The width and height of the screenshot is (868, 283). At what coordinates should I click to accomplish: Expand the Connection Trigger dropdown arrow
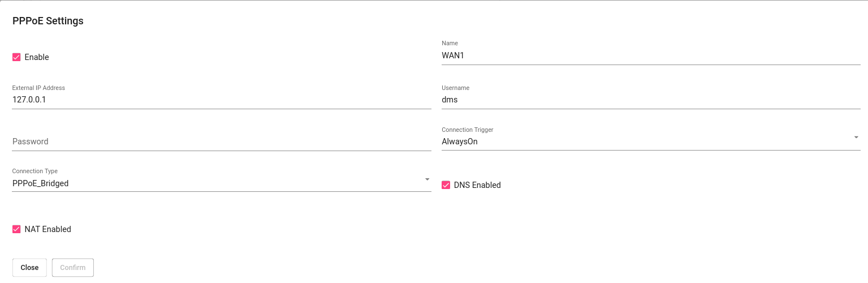856,138
